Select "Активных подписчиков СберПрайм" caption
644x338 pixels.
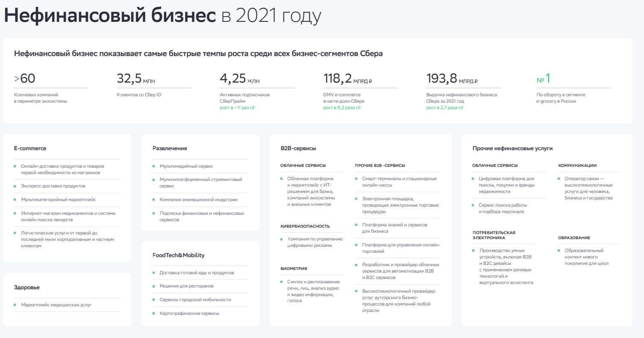coord(245,98)
